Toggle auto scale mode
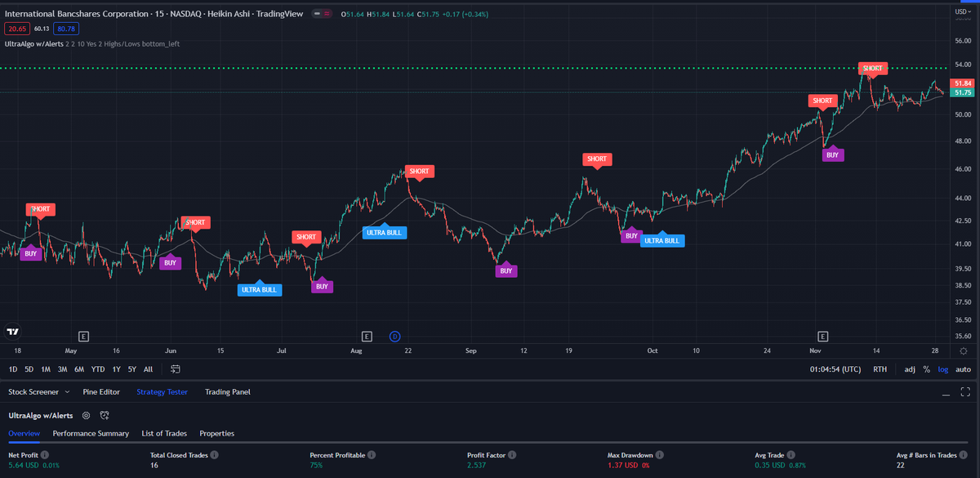This screenshot has height=478, width=980. click(963, 369)
